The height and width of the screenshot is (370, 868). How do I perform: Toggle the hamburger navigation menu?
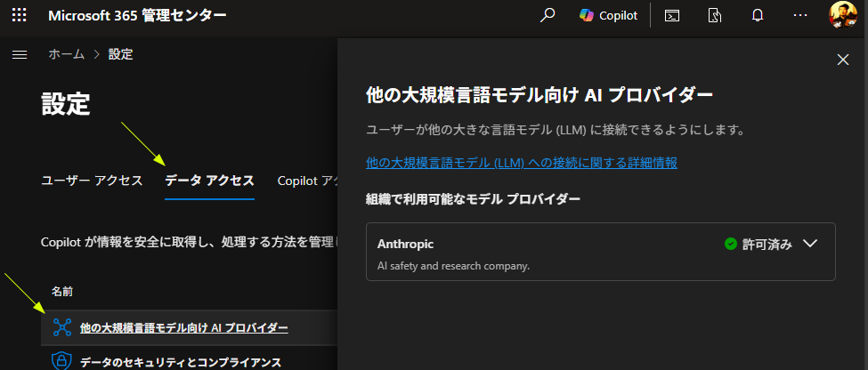point(19,55)
